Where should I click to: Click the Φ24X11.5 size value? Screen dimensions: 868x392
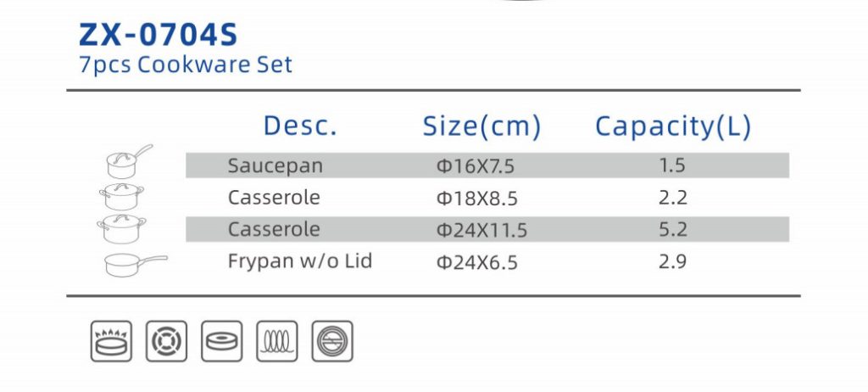tap(481, 230)
